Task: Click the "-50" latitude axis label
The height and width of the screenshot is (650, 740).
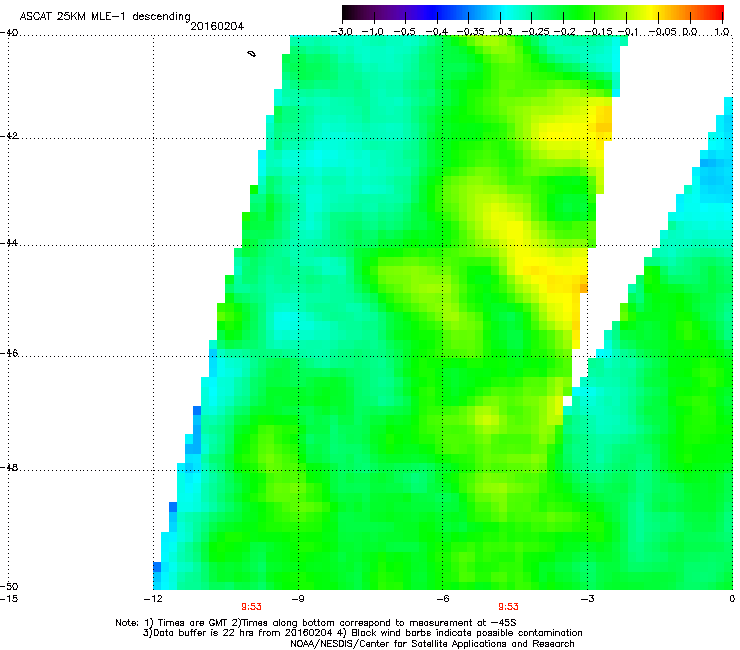Action: (9, 586)
